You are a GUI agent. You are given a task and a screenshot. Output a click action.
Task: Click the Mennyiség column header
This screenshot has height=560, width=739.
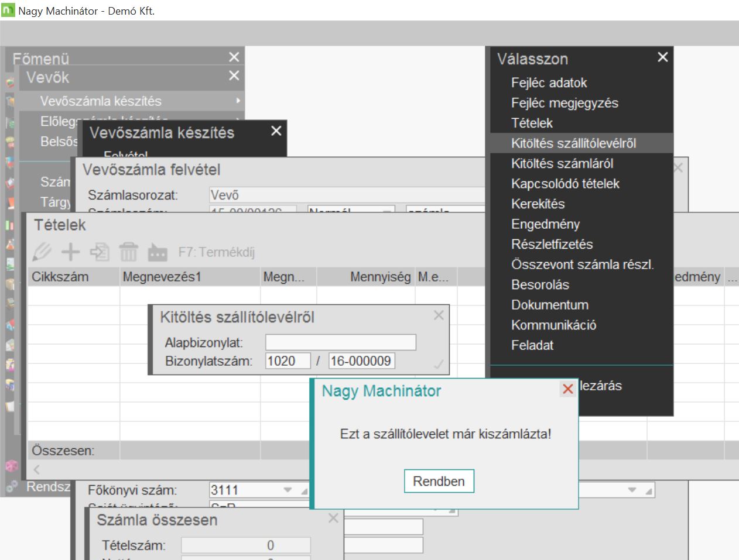tap(366, 277)
